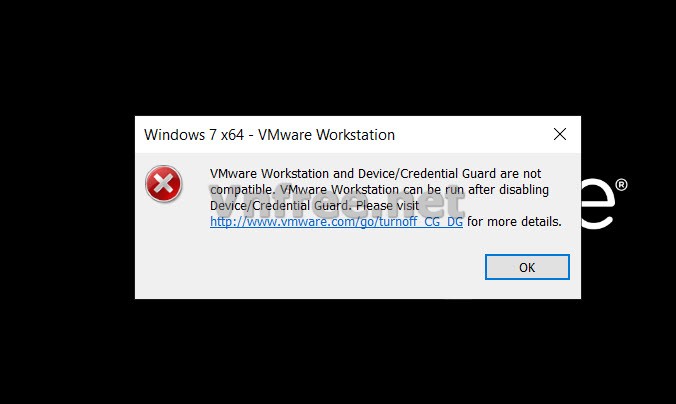Click the message line ending "Guard are not"
Image resolution: width=676 pixels, height=404 pixels.
[375, 174]
